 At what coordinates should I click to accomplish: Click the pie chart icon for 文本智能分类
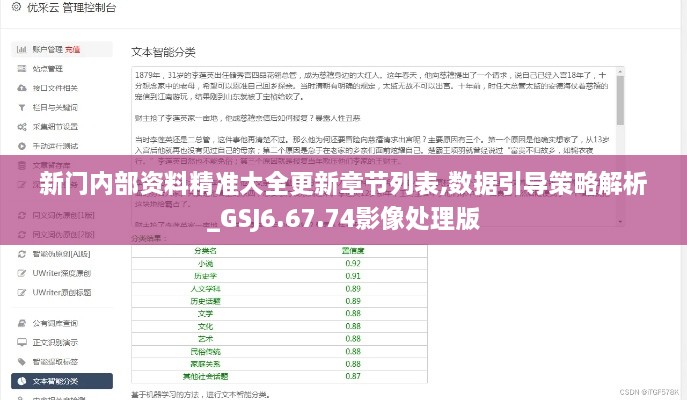tap(21, 381)
